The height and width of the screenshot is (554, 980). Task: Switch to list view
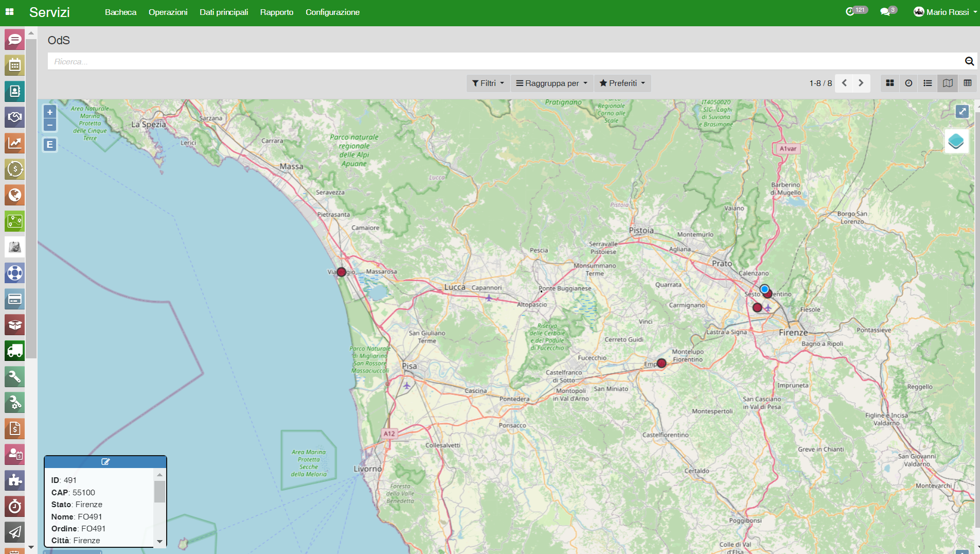point(928,83)
